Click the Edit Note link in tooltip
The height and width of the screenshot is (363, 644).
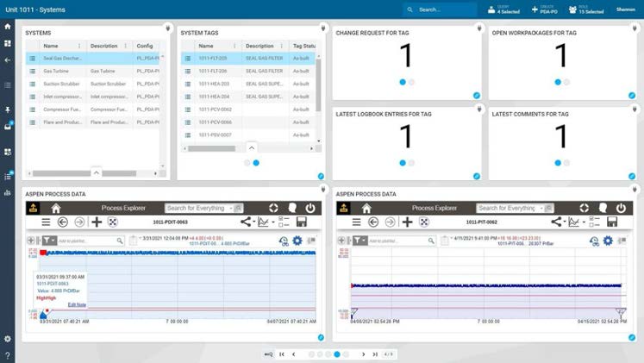click(77, 304)
